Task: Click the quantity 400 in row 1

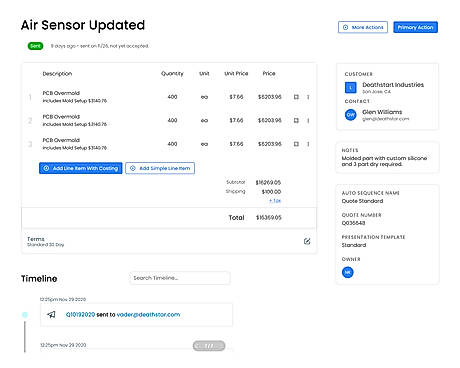Action: click(172, 97)
